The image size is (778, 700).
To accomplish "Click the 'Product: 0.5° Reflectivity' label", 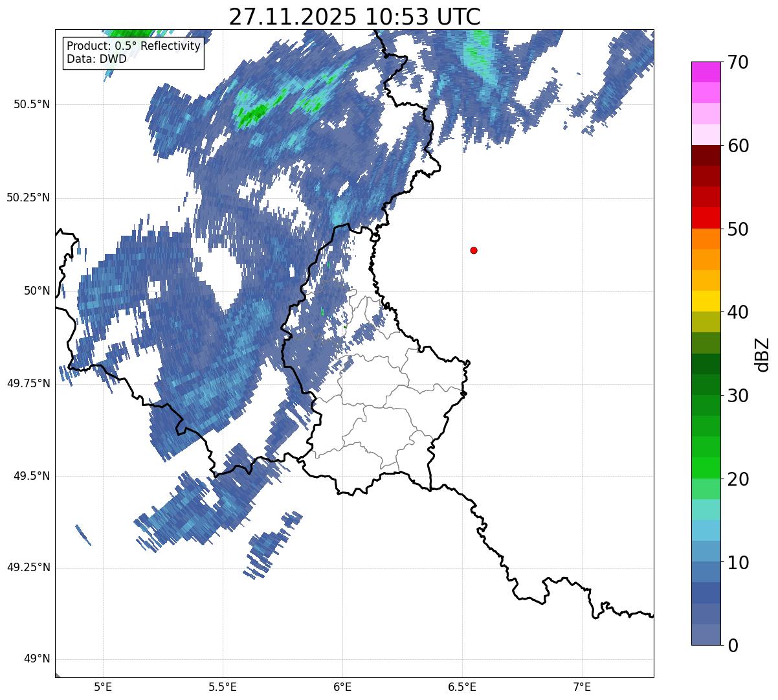I will pyautogui.click(x=134, y=47).
